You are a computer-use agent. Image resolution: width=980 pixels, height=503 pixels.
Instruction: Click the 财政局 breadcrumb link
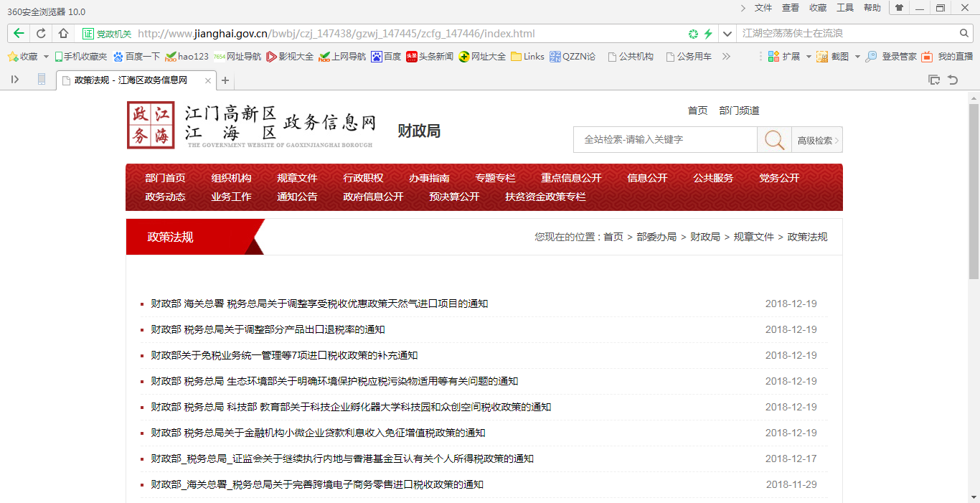[705, 237]
